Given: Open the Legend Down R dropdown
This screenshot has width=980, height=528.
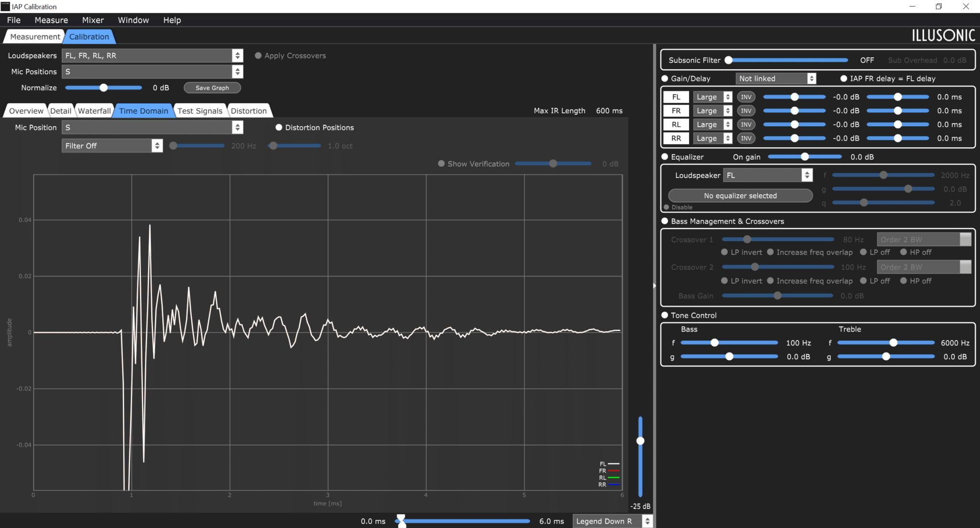Looking at the screenshot, I should 612,521.
